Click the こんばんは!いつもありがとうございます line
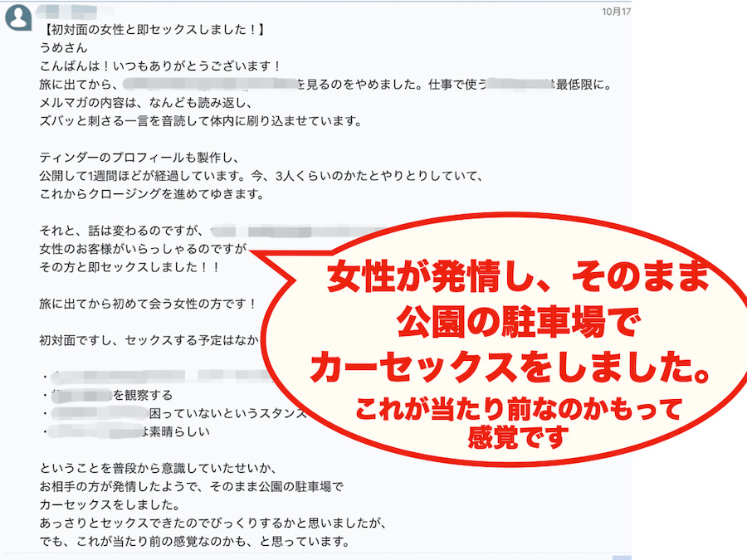This screenshot has width=747, height=560. click(x=160, y=66)
